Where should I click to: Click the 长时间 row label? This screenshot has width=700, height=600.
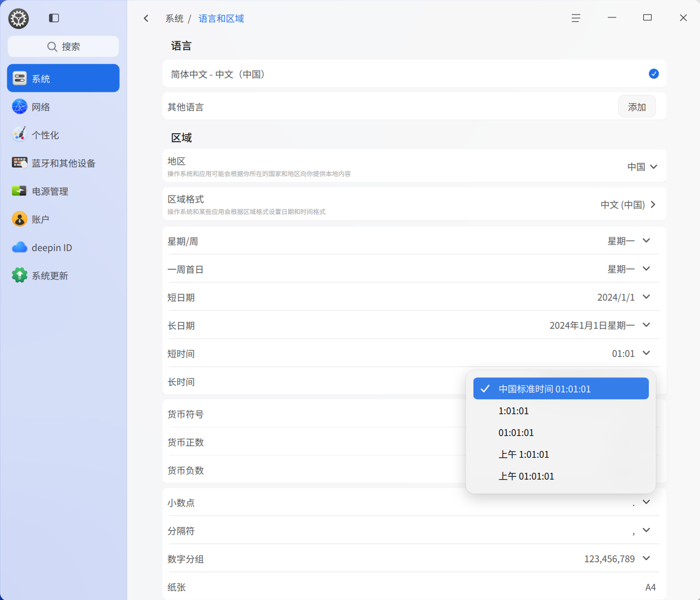[181, 382]
